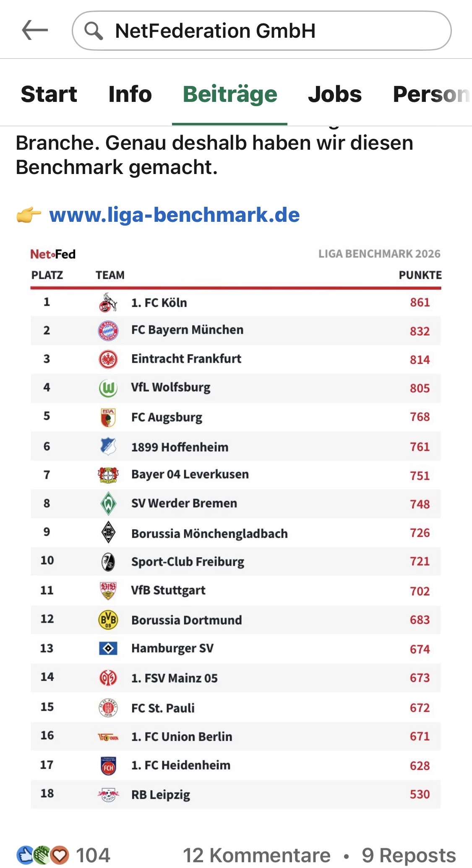
Task: Open the Jobs tab
Action: click(x=335, y=94)
